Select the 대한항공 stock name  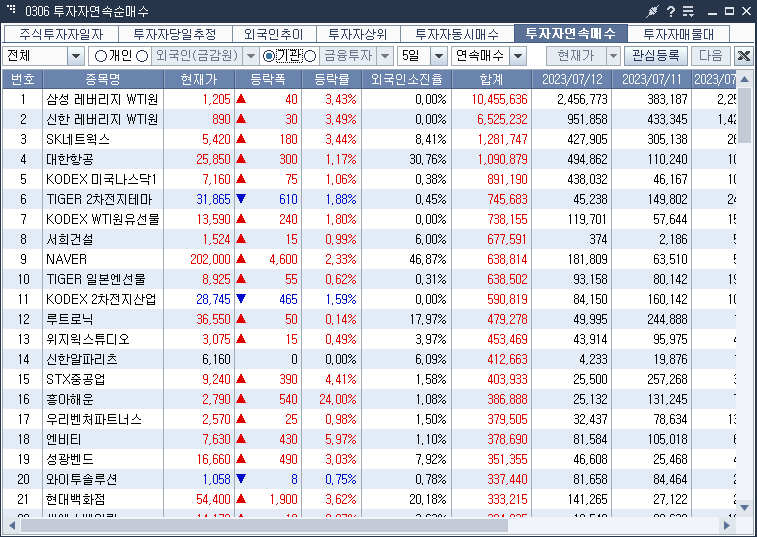pos(70,159)
